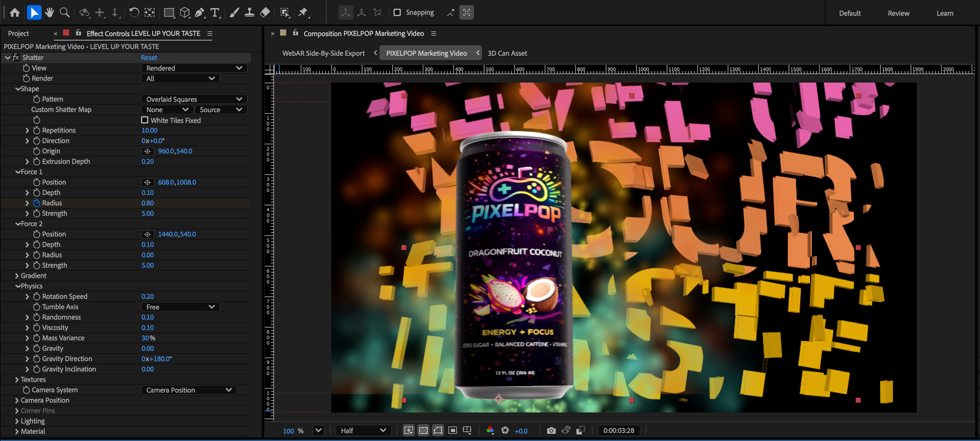
Task: Enable the Snapping checkbox
Action: click(x=397, y=12)
